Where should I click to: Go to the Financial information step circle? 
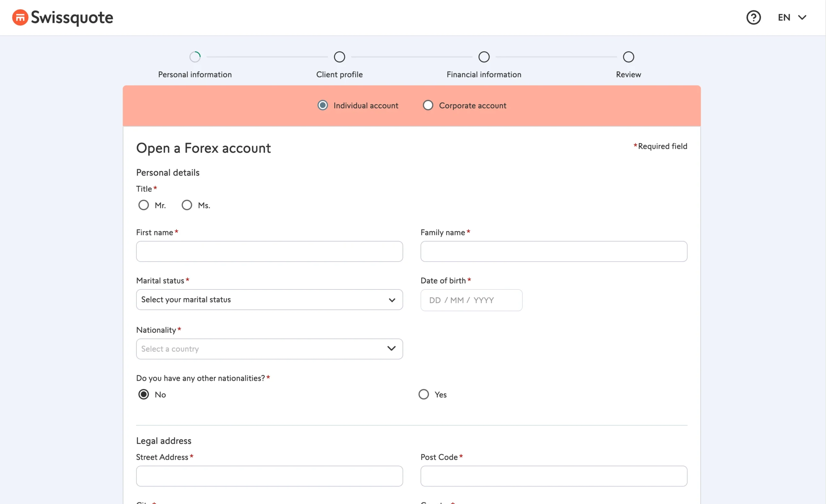pyautogui.click(x=484, y=57)
